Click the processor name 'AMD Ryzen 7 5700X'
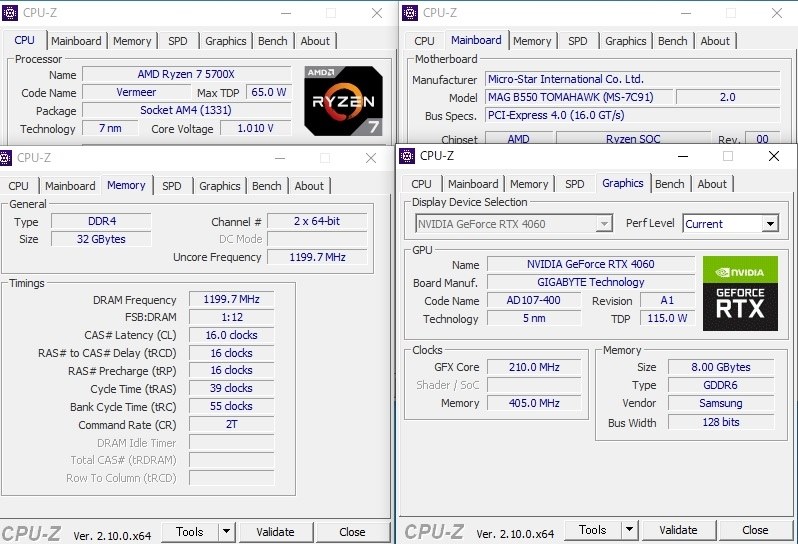The width and height of the screenshot is (798, 544). pos(186,74)
